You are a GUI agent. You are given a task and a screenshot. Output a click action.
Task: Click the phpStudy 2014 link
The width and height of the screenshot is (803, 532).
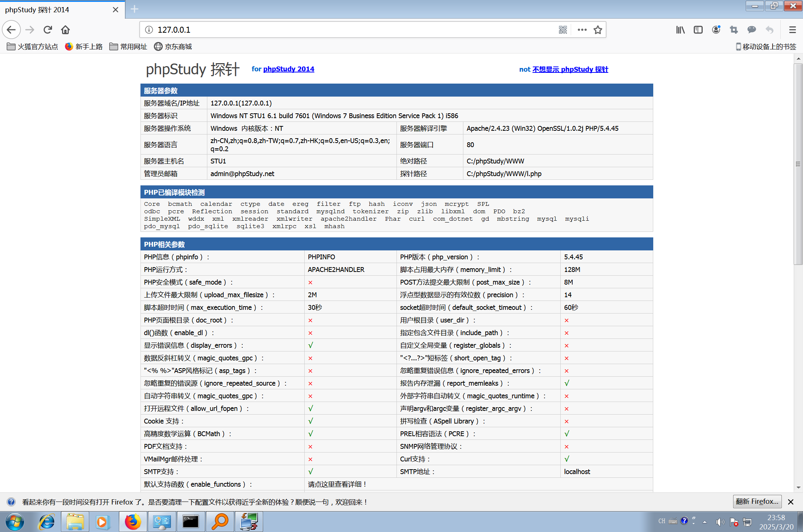288,69
